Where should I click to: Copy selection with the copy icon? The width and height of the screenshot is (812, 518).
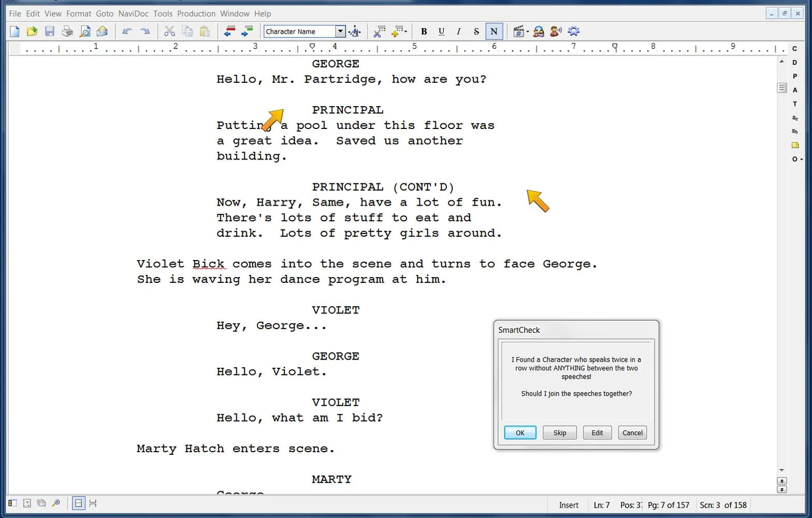tap(187, 32)
